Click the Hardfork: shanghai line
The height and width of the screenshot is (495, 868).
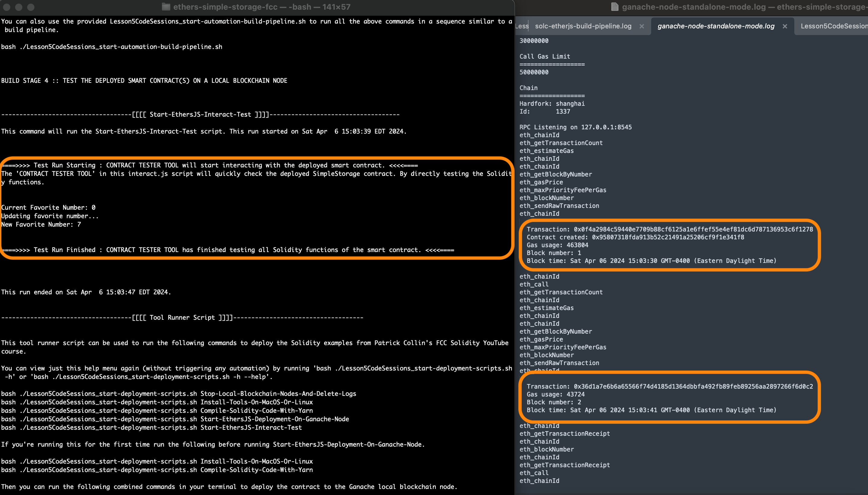(x=552, y=104)
